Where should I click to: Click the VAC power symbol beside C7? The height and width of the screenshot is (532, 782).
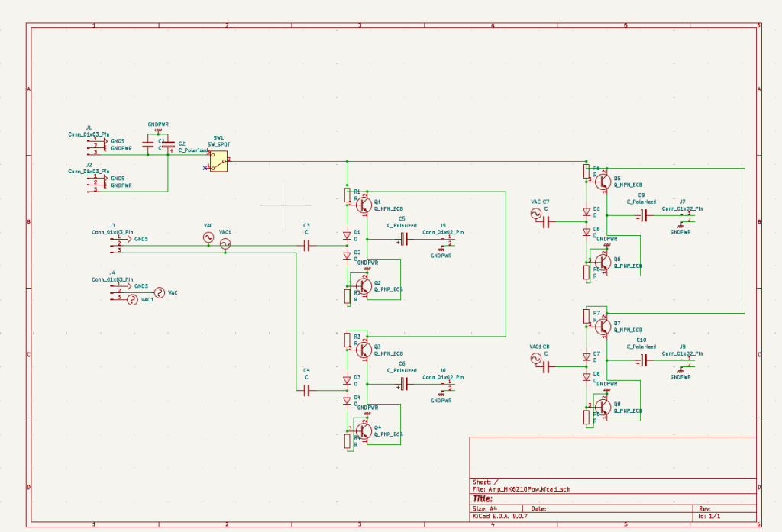536,214
